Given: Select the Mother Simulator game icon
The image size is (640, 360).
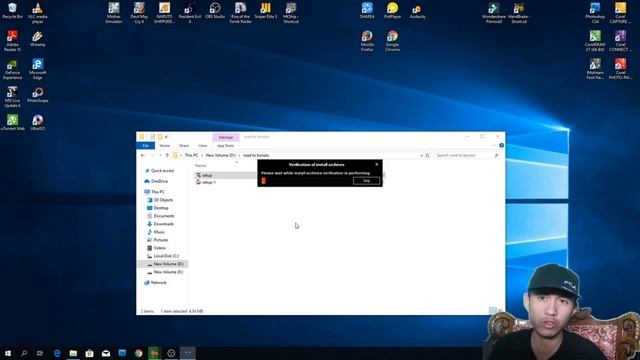Looking at the screenshot, I should coord(114,12).
